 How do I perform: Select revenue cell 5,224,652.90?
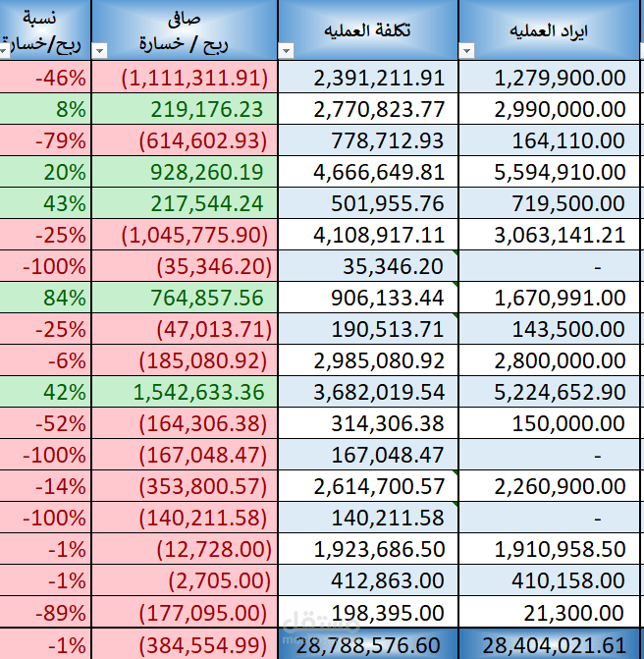(549, 392)
